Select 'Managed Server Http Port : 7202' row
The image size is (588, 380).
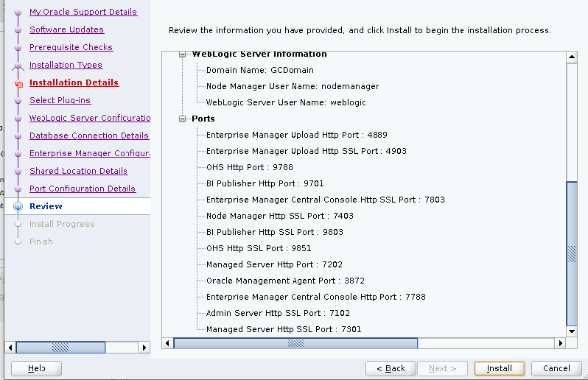pos(274,264)
